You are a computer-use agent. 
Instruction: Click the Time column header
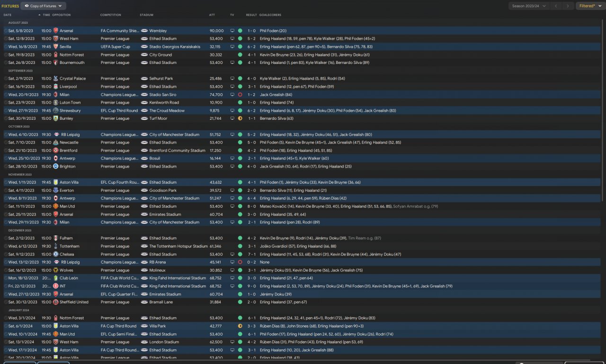pos(46,15)
